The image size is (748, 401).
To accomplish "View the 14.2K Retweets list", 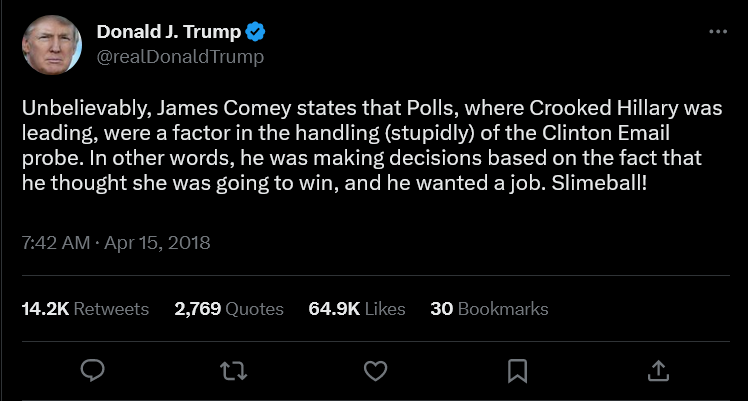I will tap(85, 309).
